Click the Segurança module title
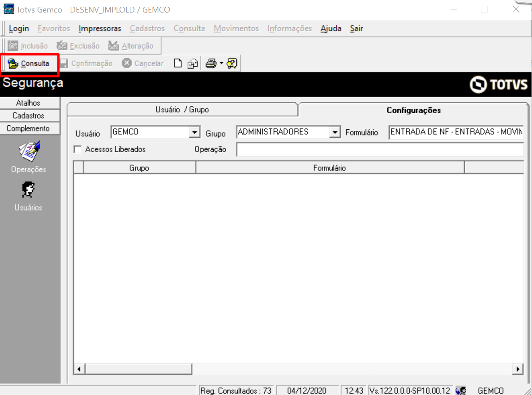 click(33, 83)
